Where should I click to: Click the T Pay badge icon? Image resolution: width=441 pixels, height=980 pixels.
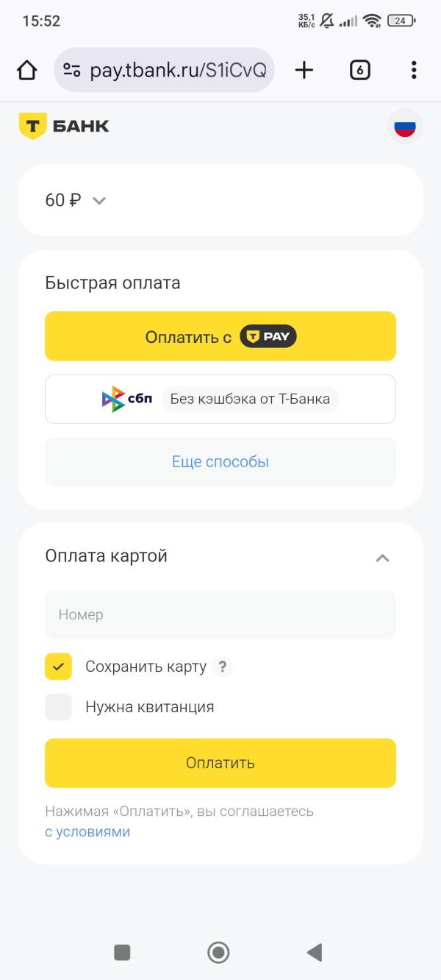268,335
